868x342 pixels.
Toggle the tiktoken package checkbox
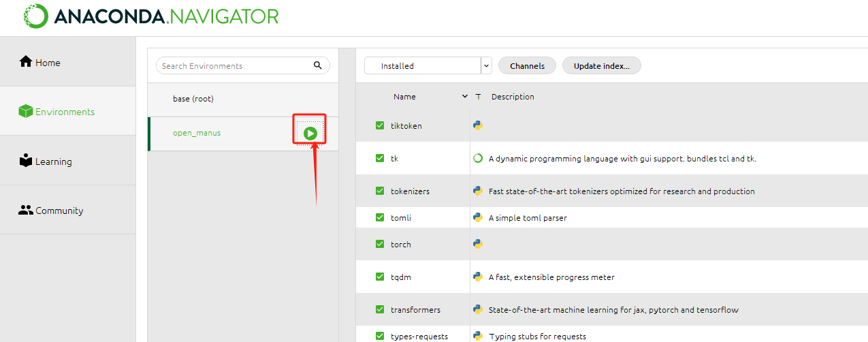(380, 125)
